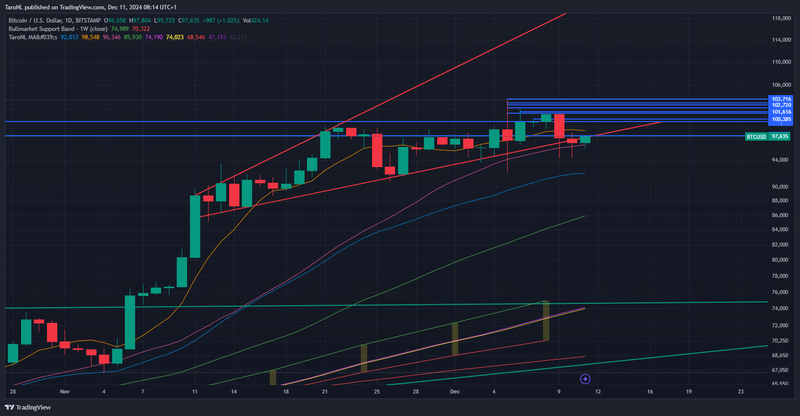Click the high price value 97,804
800x416 pixels.
pyautogui.click(x=142, y=20)
